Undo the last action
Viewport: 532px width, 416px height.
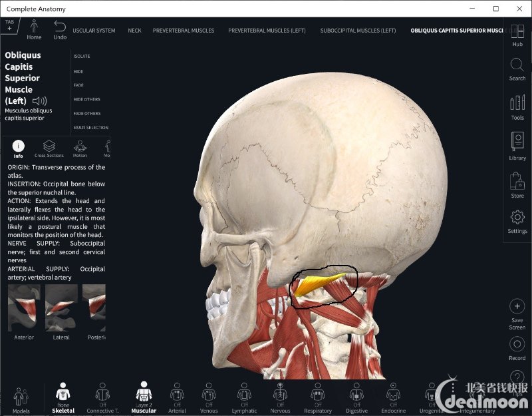point(60,29)
